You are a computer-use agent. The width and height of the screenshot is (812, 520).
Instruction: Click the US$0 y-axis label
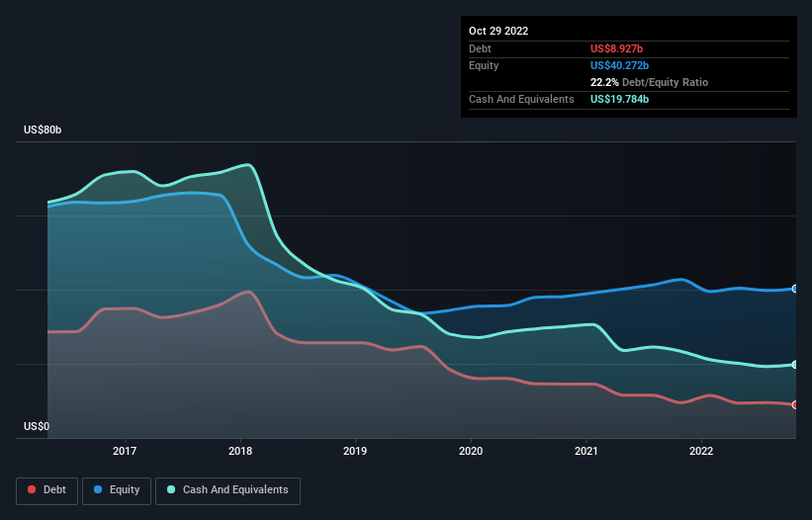tap(37, 426)
